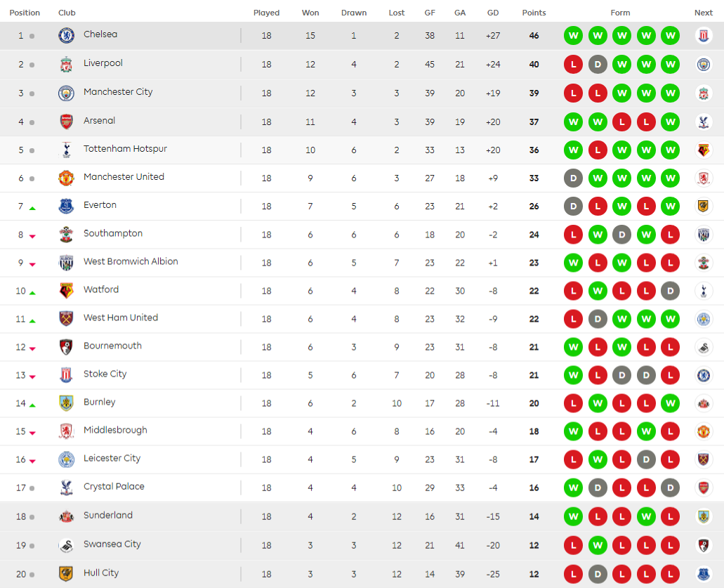The image size is (724, 588).
Task: Open the Manchester City team link
Action: [118, 92]
